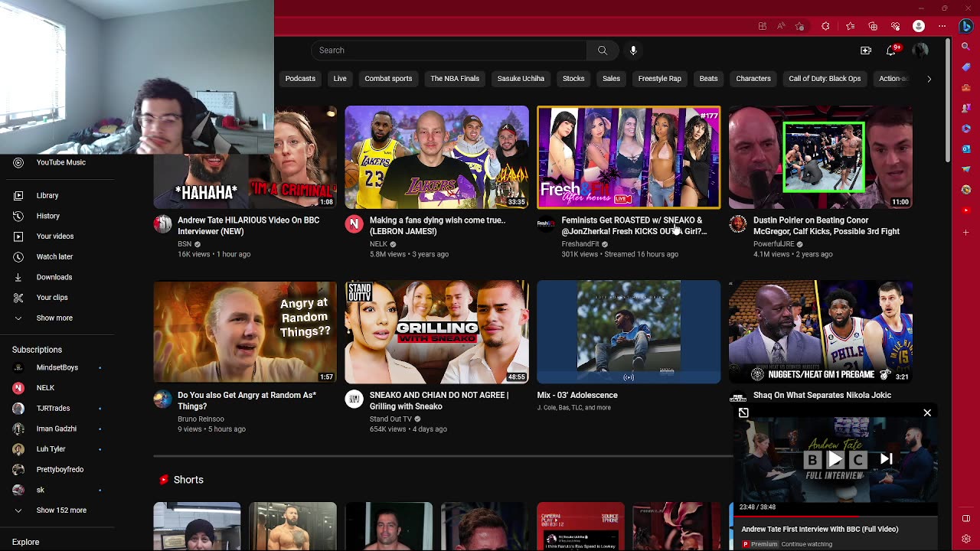Open the Dustin Poirier on Beating Conor McGregor title

click(826, 226)
